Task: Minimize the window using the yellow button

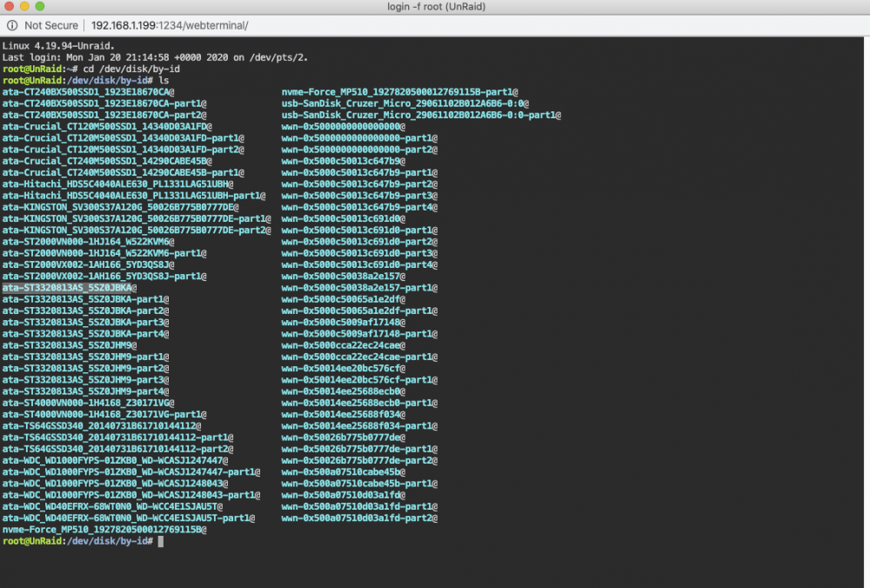Action: pyautogui.click(x=24, y=6)
